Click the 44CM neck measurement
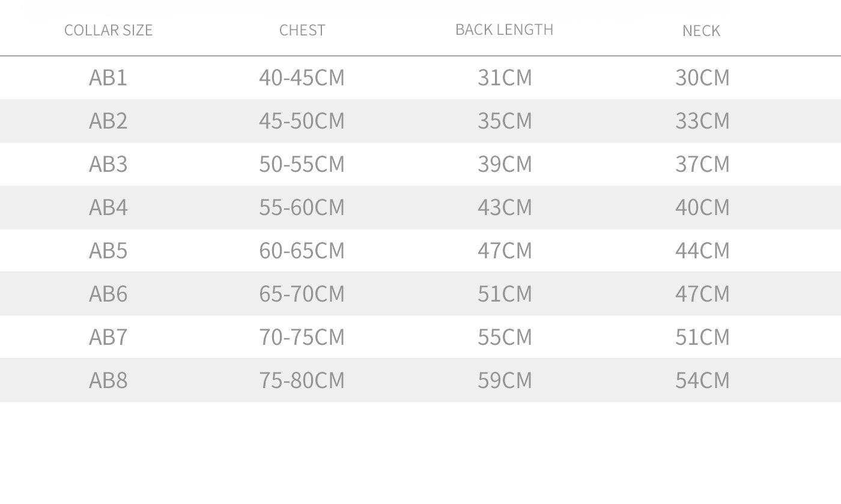 click(702, 250)
